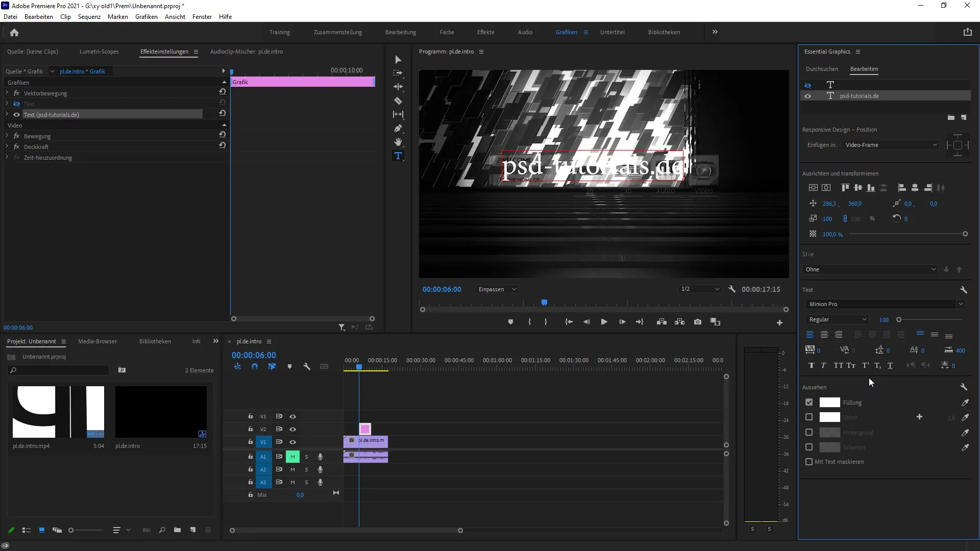Click Quick Export share icon
Viewport: 980px width, 551px height.
tap(968, 32)
